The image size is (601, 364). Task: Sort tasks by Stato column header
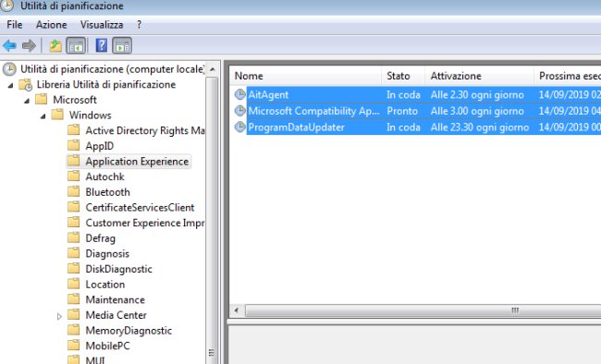(x=403, y=76)
